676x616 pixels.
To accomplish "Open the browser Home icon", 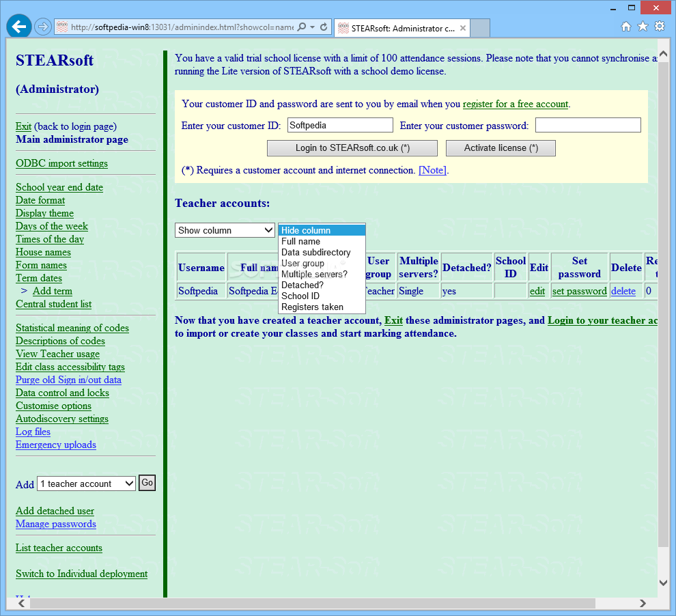I will pos(626,27).
